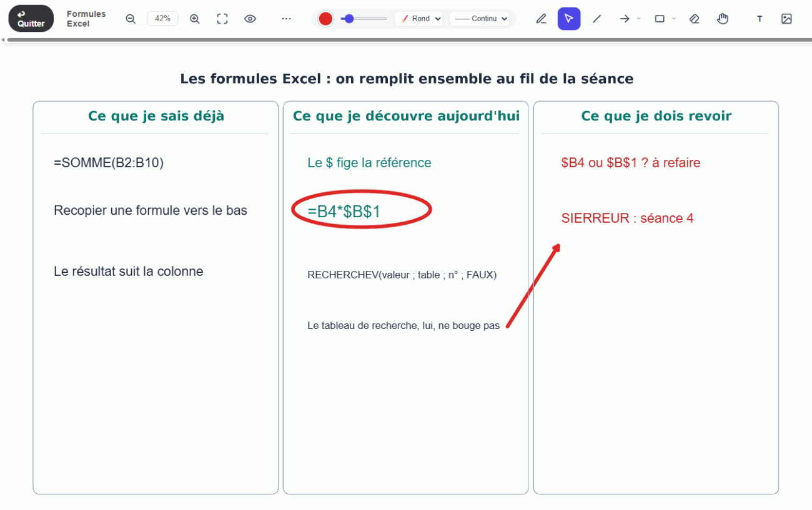
Task: Select the note "Le résultat suit la colonne"
Action: click(x=129, y=272)
